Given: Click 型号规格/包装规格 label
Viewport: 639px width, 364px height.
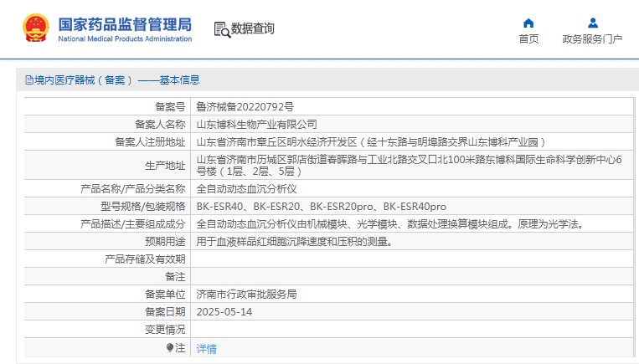Looking at the screenshot, I should [x=143, y=207].
